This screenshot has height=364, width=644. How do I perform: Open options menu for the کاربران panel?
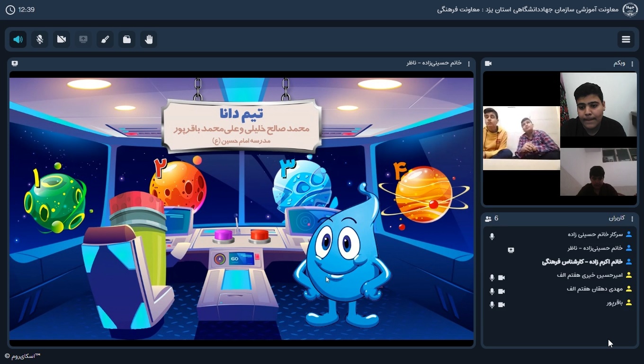tap(632, 218)
